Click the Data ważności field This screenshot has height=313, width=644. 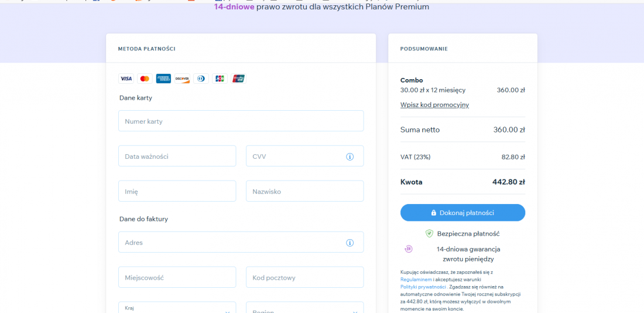pyautogui.click(x=177, y=156)
